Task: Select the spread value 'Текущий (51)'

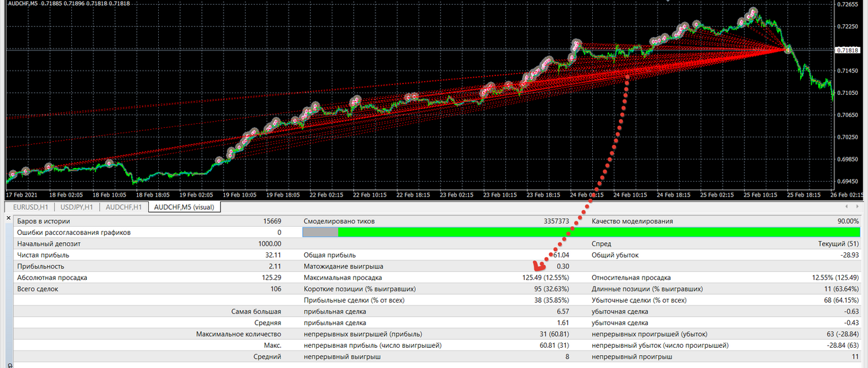Action: tap(838, 244)
